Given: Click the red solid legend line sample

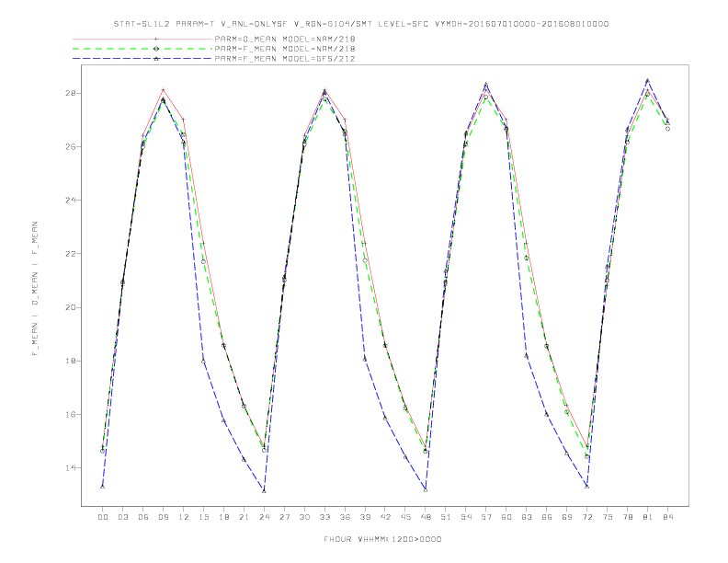Looking at the screenshot, I should click(142, 39).
